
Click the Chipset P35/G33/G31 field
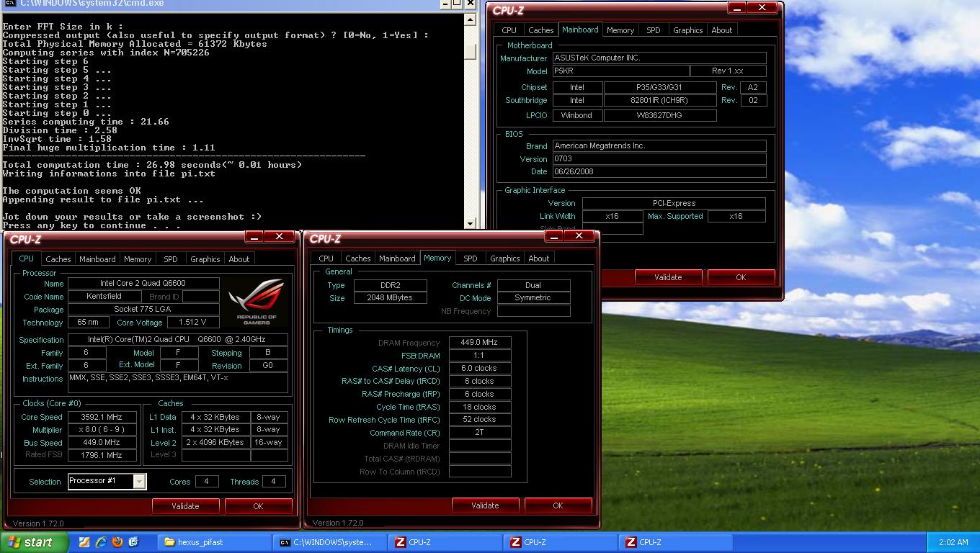coord(660,88)
